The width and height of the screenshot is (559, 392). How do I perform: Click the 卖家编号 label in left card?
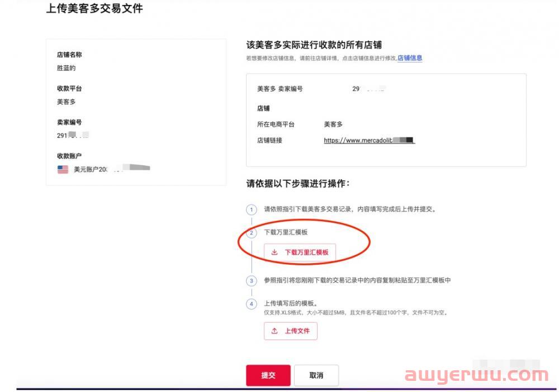pos(69,122)
